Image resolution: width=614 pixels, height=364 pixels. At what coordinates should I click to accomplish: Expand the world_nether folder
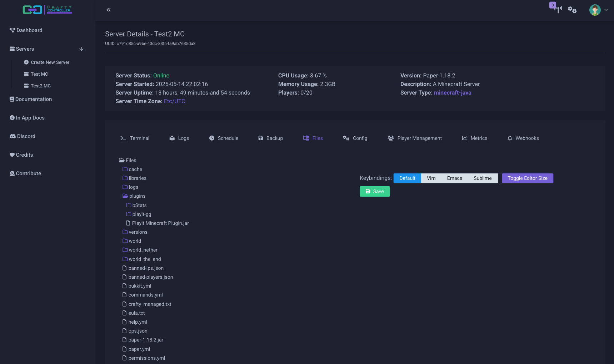click(143, 250)
